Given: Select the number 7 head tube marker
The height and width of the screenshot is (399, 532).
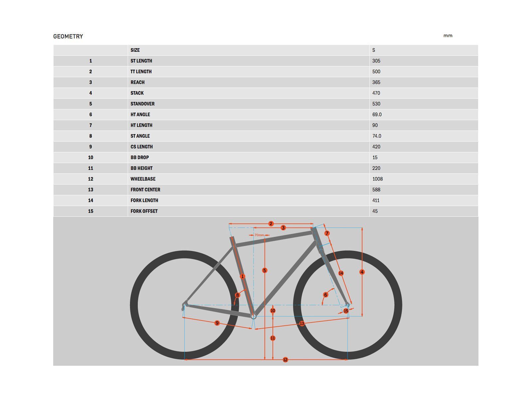Looking at the screenshot, I should 327,233.
